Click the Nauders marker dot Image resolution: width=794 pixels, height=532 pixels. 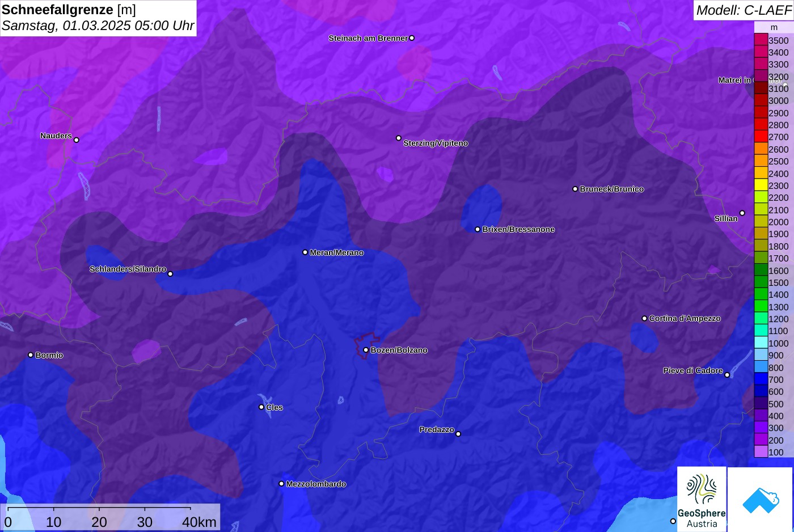pos(77,140)
